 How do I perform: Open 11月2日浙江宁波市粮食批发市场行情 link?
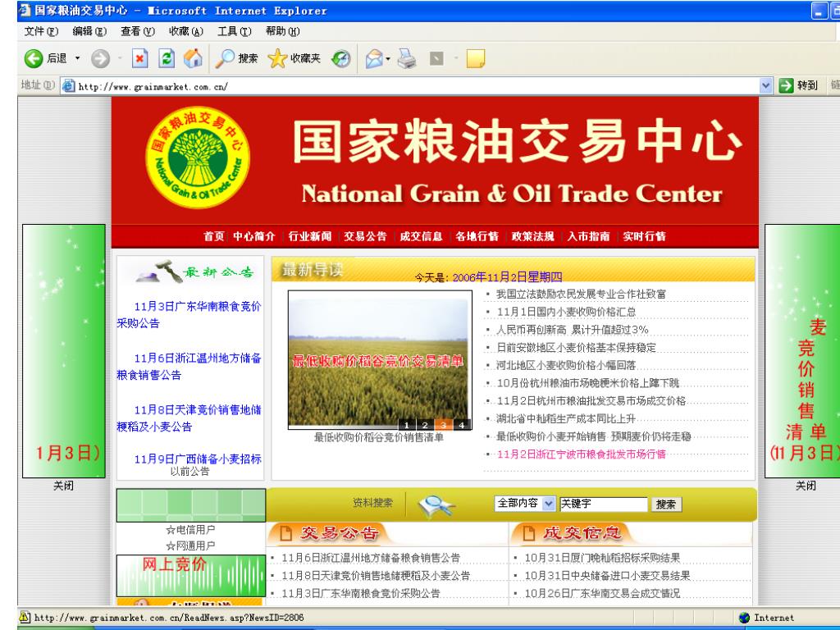581,454
